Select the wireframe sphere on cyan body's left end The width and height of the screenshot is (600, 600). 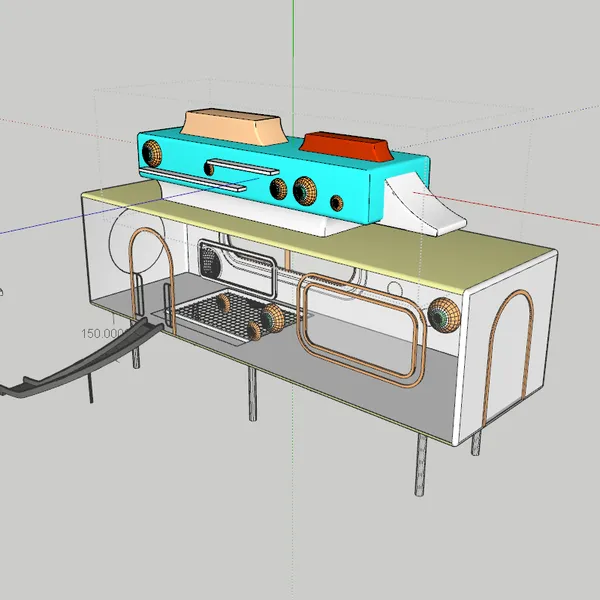point(152,153)
